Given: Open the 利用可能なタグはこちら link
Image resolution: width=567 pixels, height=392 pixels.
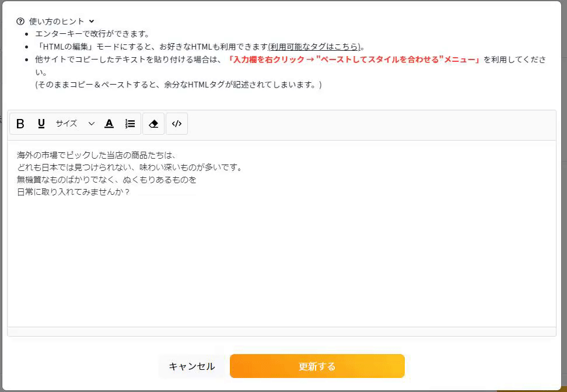Looking at the screenshot, I should [x=314, y=47].
